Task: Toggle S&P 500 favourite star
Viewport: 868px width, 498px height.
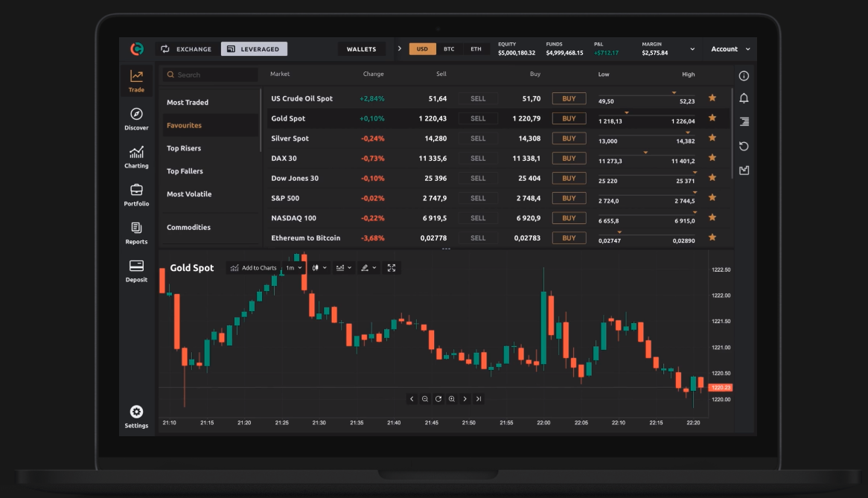Action: 712,197
